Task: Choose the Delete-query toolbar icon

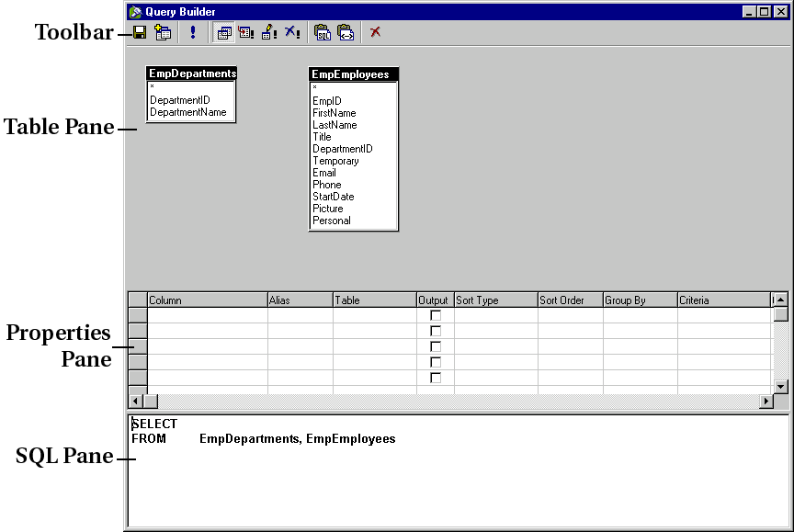Action: [292, 32]
